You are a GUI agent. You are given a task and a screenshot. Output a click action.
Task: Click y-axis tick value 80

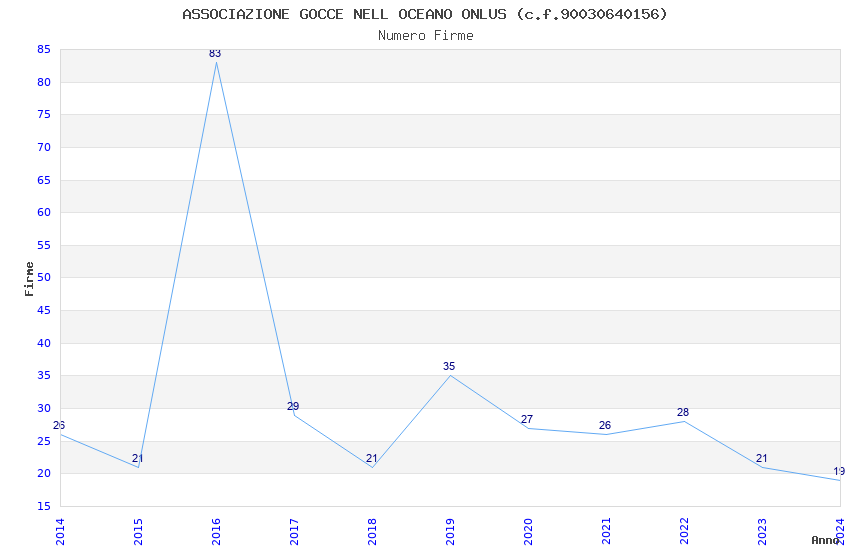44,82
